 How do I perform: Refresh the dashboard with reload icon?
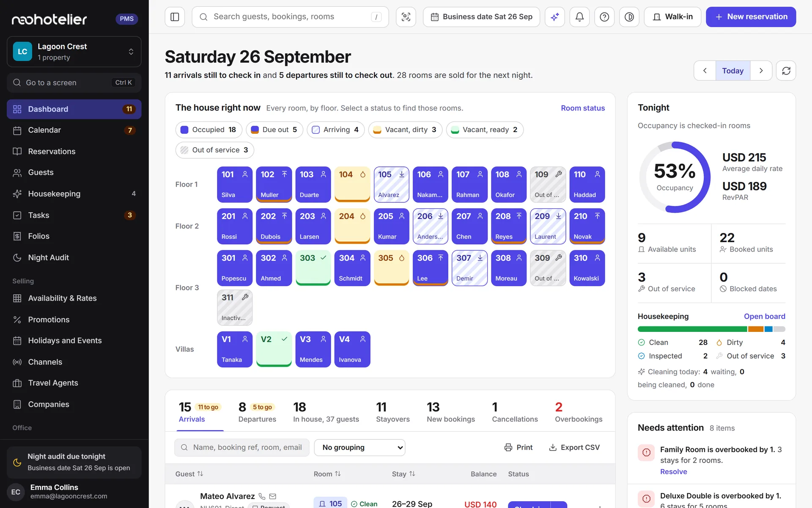coord(786,71)
